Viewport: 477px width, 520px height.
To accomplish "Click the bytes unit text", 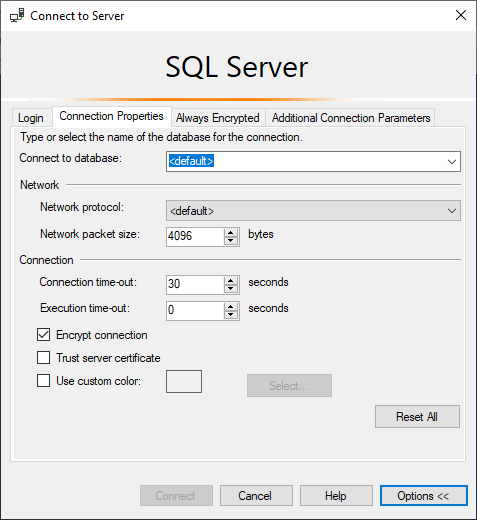I will point(261,234).
